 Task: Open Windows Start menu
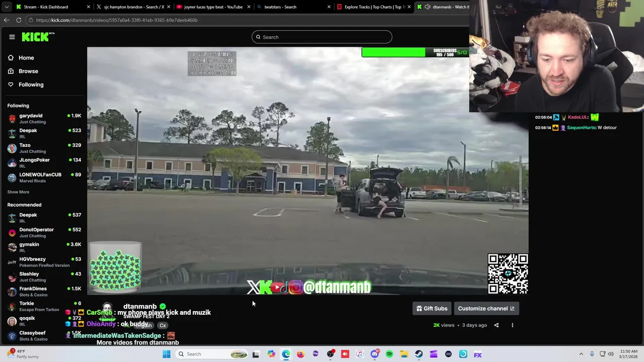167,354
